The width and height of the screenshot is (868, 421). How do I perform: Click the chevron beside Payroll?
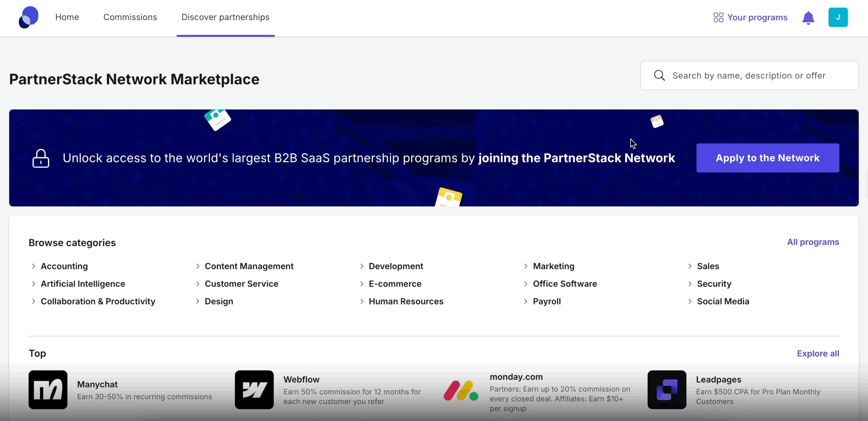[526, 301]
